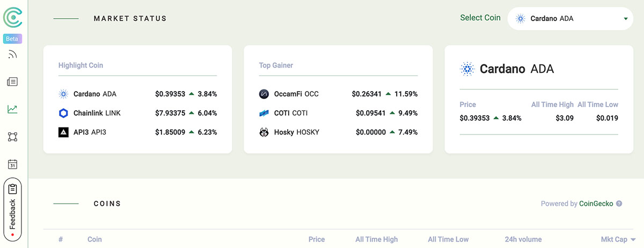The height and width of the screenshot is (248, 644).
Task: Open the calendar sidebar icon
Action: 13,164
